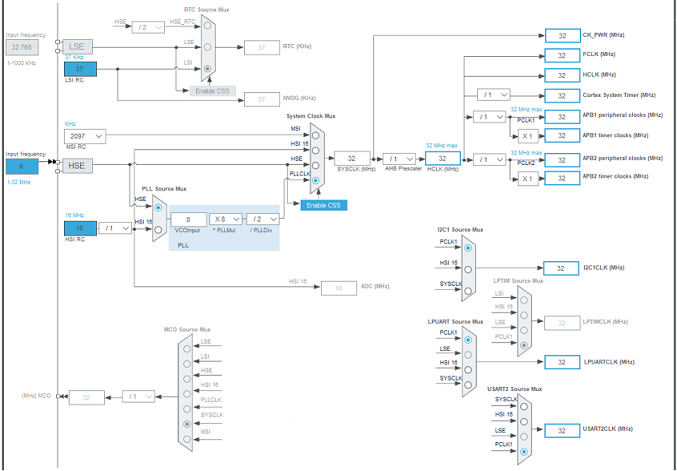This screenshot has height=471, width=677.
Task: Click the I2C1CLK (MHz) output box
Action: pyautogui.click(x=561, y=268)
